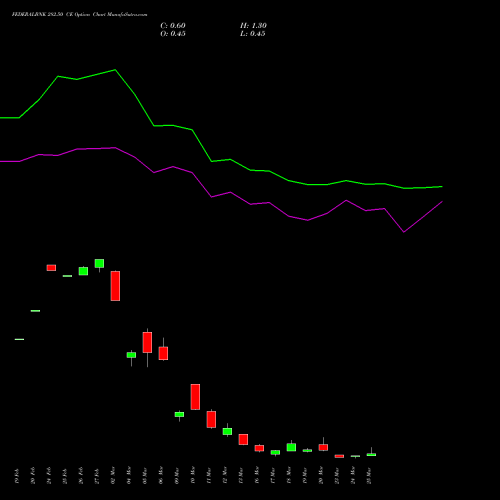Click the close value 'C: 0.60'
This screenshot has width=500, height=500.
click(173, 26)
